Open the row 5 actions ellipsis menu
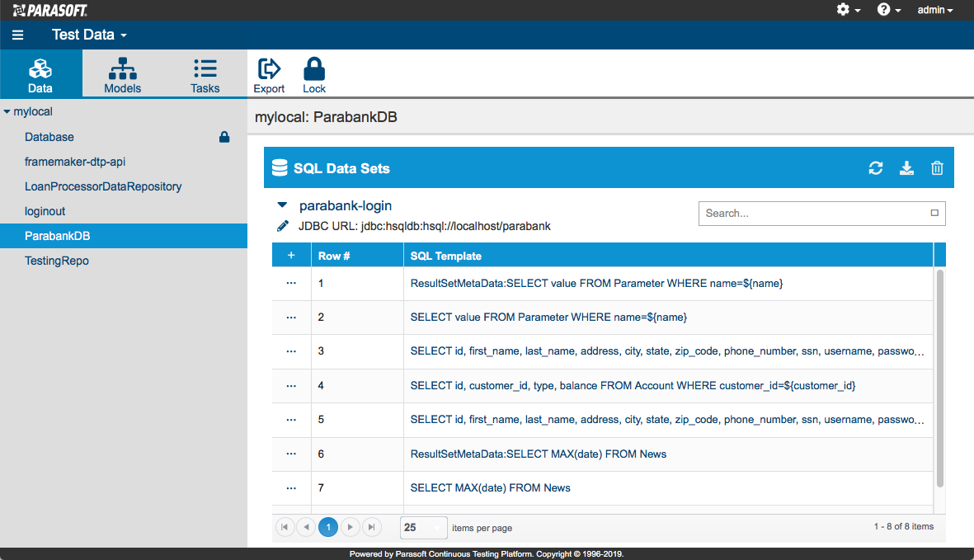The image size is (974, 560). pos(291,420)
